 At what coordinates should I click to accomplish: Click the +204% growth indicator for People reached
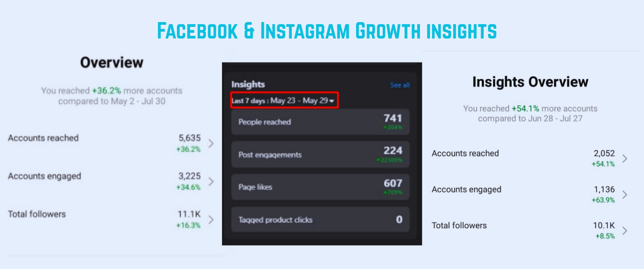393,127
